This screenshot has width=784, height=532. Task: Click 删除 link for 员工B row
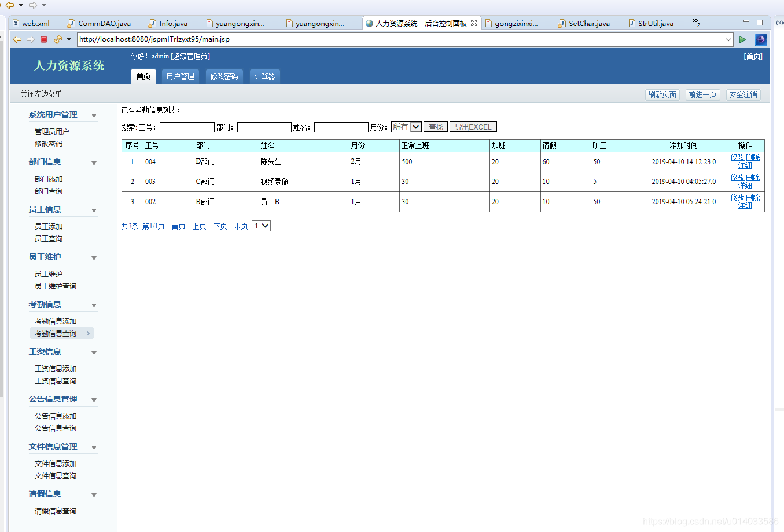(x=753, y=198)
